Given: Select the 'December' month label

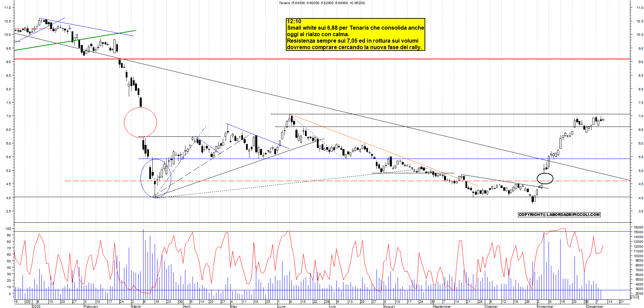Looking at the screenshot, I should pyautogui.click(x=595, y=306).
